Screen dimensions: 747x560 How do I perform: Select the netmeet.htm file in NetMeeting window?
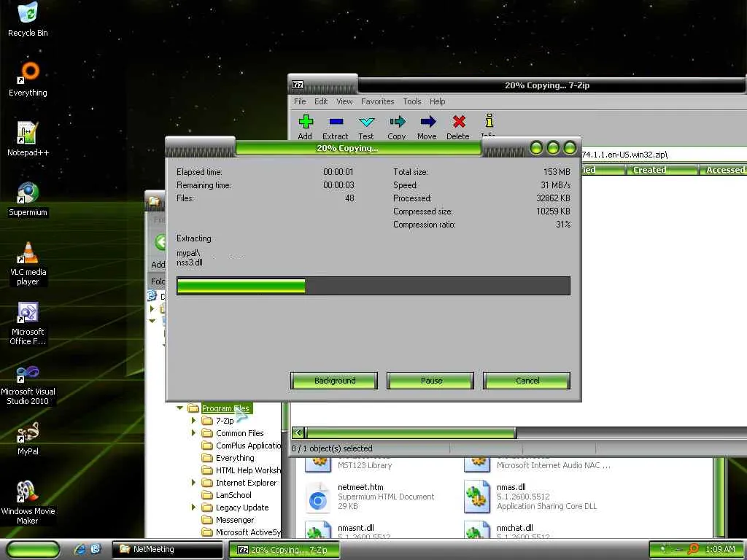[370, 497]
